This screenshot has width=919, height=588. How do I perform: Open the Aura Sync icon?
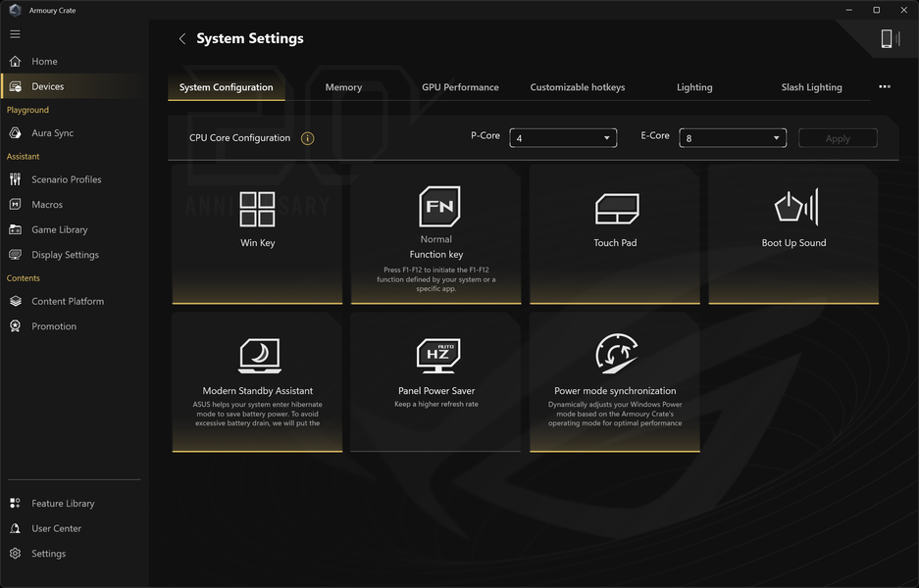point(16,133)
